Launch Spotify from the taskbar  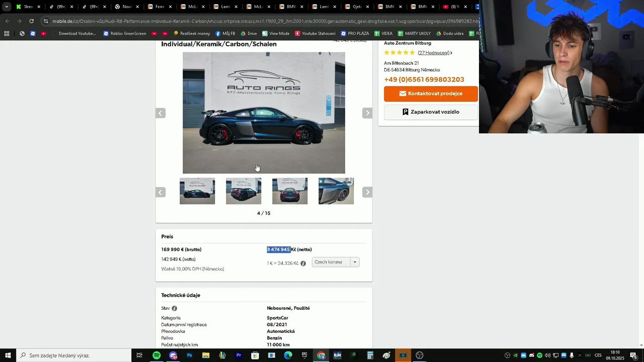(x=156, y=355)
